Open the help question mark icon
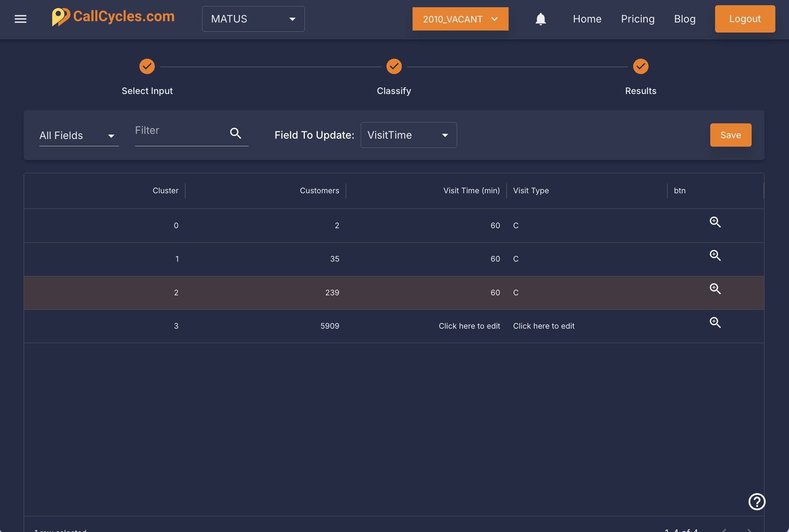Image resolution: width=789 pixels, height=532 pixels. click(757, 501)
